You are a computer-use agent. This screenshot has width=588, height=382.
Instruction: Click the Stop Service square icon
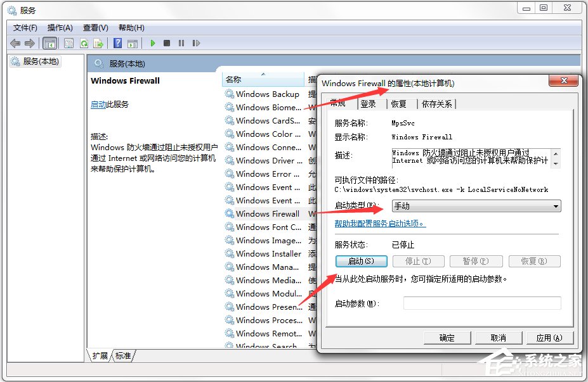click(166, 42)
